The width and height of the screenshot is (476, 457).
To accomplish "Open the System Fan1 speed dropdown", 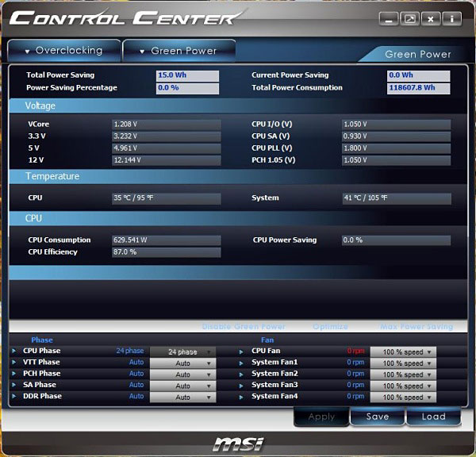I will point(403,363).
